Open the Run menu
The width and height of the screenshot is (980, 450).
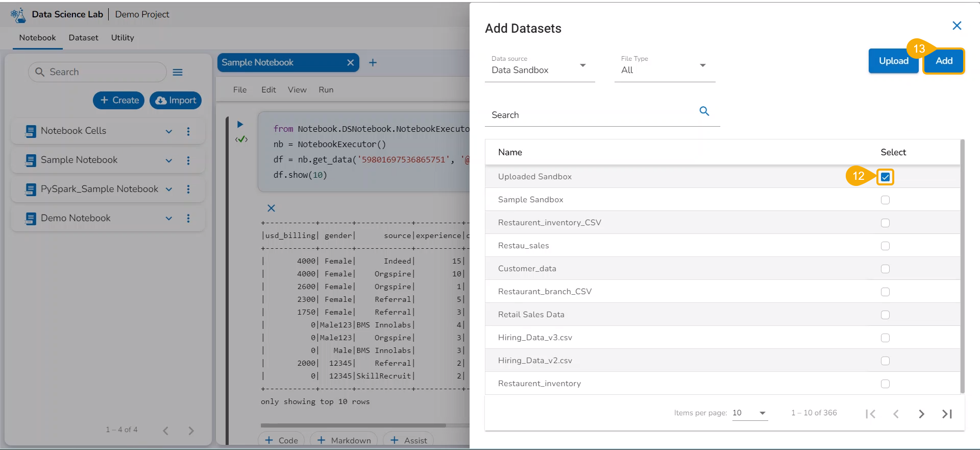[x=326, y=90]
